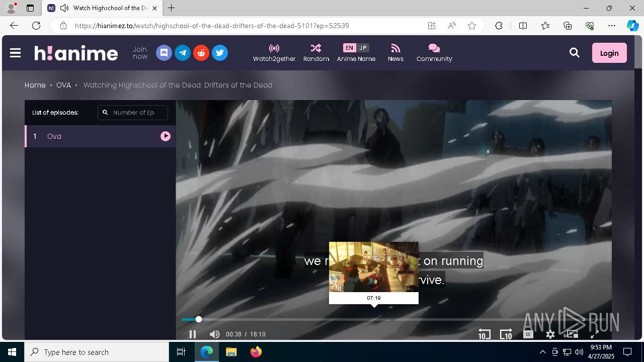
Task: Open the system volume control in tray
Action: click(579, 352)
